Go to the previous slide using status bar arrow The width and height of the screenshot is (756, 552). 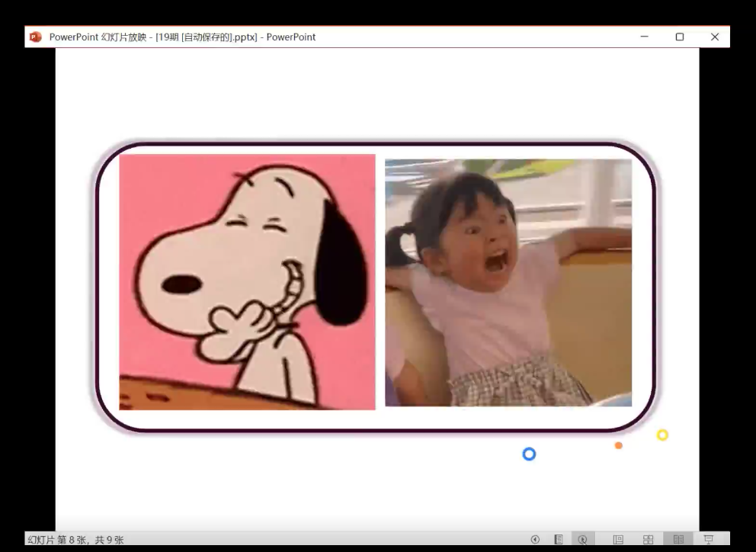[535, 539]
